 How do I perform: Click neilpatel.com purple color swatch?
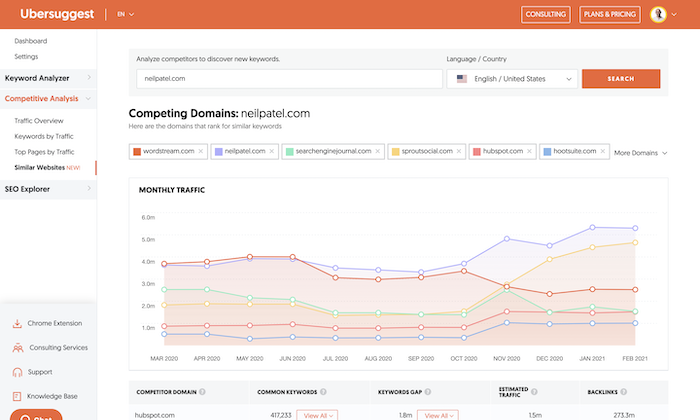click(219, 152)
